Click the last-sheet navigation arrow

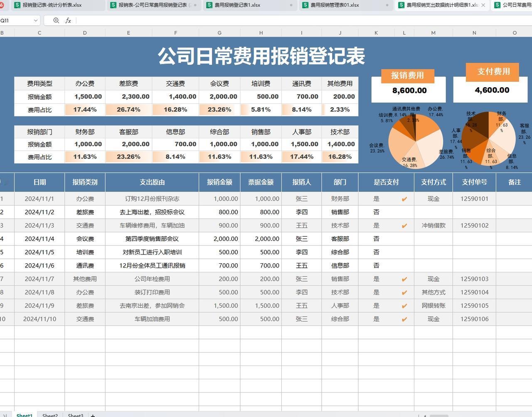(5, 415)
